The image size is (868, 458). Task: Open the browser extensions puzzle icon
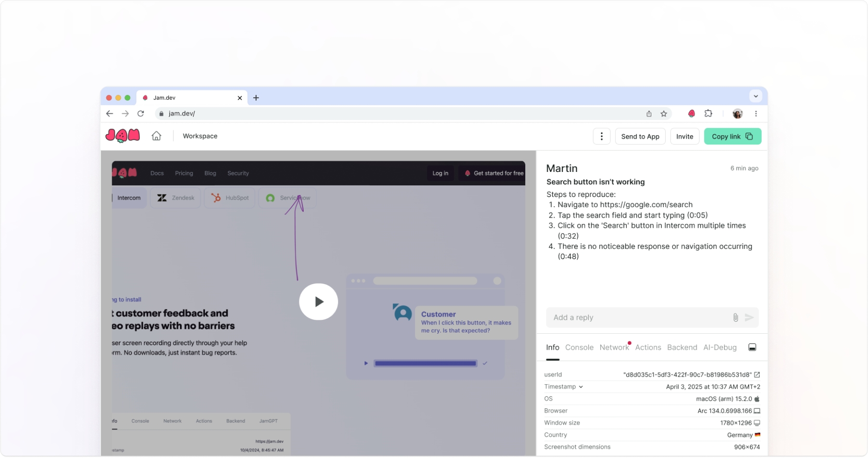pyautogui.click(x=708, y=114)
